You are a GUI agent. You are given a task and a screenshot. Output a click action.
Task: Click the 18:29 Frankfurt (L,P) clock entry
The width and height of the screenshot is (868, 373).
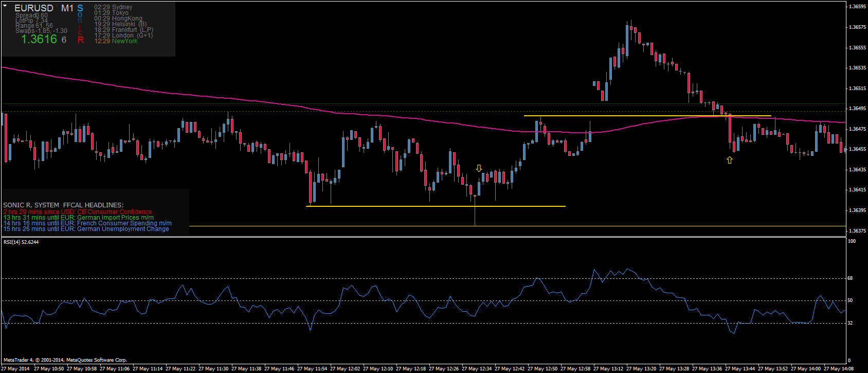point(123,30)
